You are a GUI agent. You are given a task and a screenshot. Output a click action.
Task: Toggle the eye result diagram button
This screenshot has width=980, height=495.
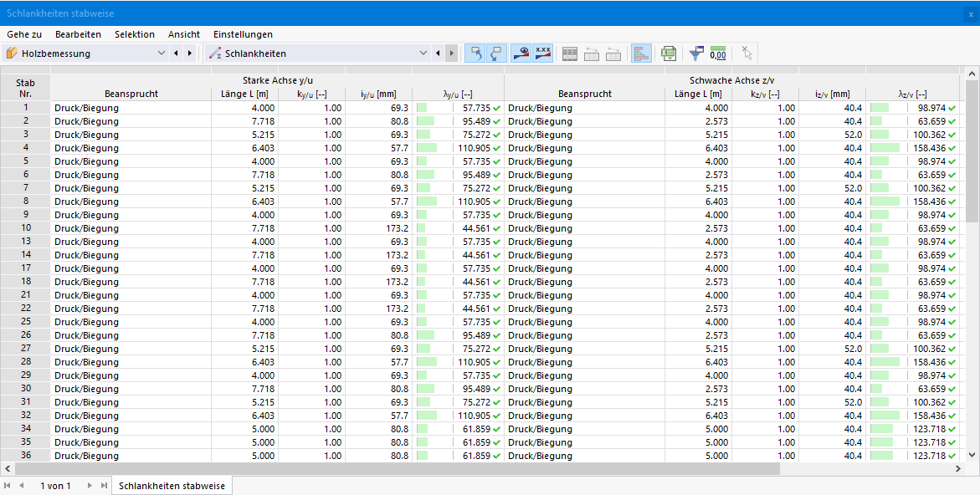point(521,54)
